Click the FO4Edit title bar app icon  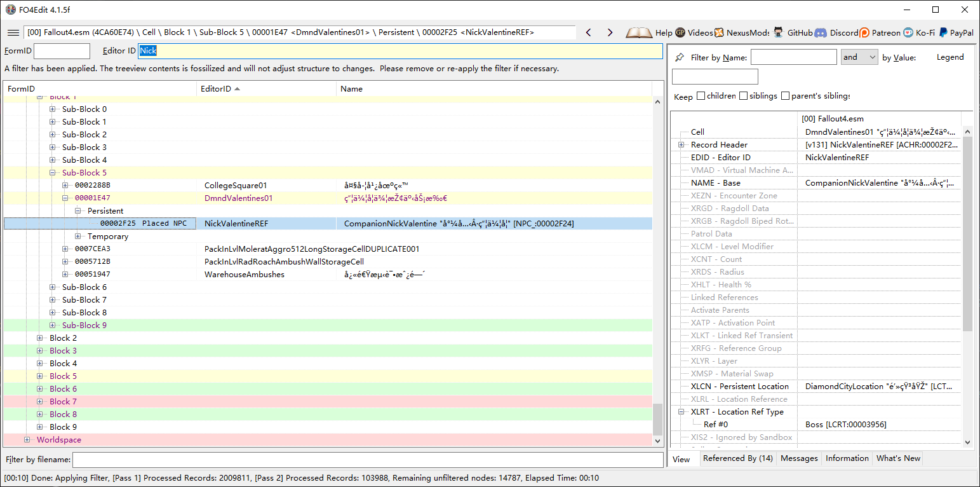tap(10, 10)
